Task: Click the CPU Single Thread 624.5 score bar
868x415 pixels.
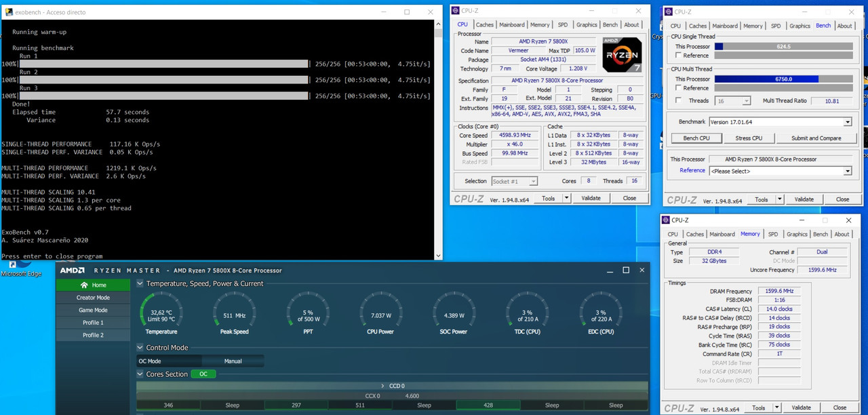Action: coord(784,46)
